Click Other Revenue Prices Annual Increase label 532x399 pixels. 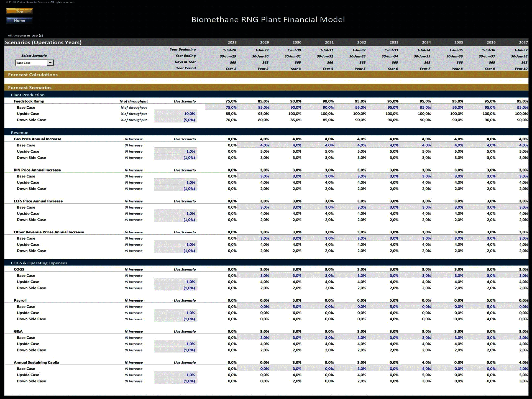[49, 232]
